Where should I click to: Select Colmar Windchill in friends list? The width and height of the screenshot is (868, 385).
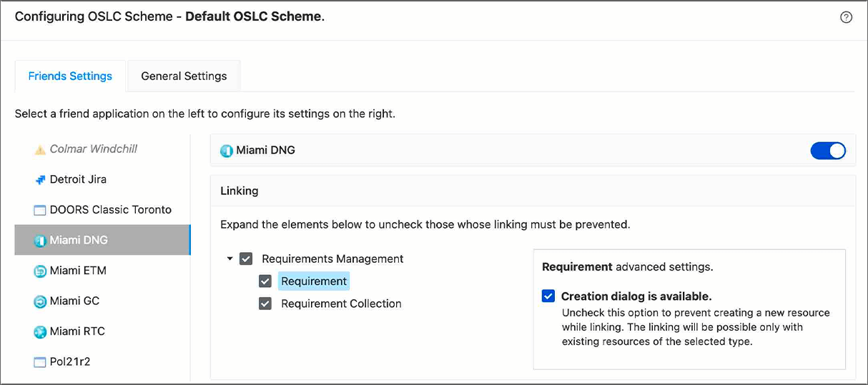point(102,149)
